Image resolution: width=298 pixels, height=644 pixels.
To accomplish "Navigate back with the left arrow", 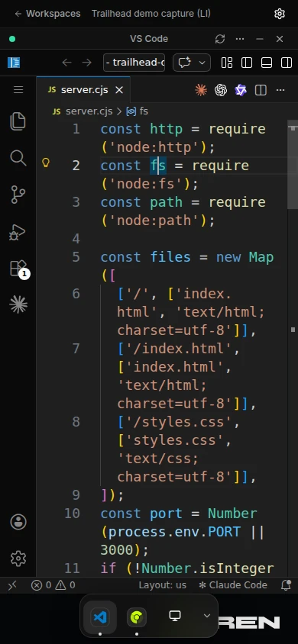I will [66, 63].
